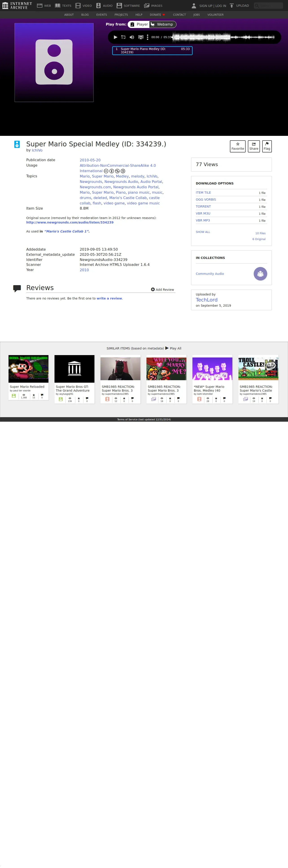288x868 pixels.
Task: Open the Blog link
Action: [85, 15]
